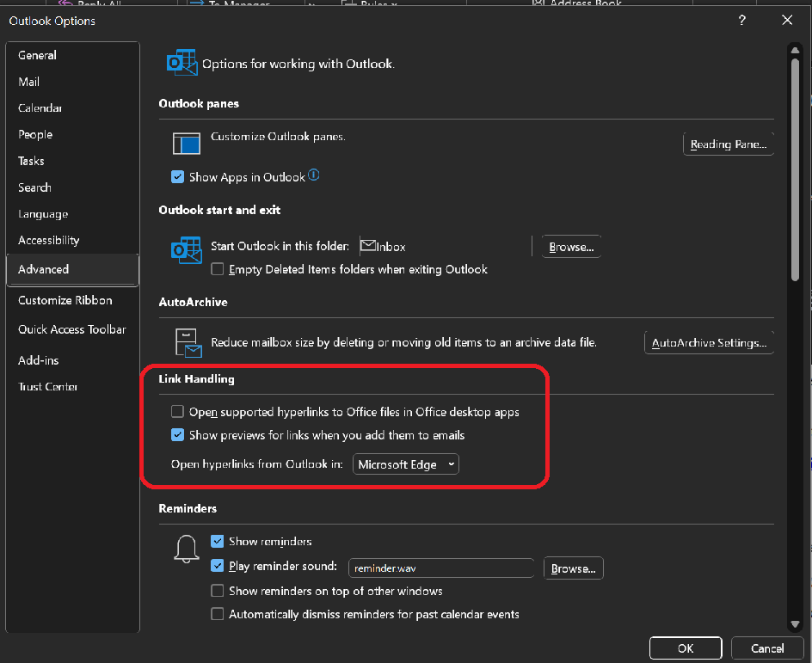Click the Outlook logo icon beside the options heading
The width and height of the screenshot is (812, 663).
pos(181,63)
